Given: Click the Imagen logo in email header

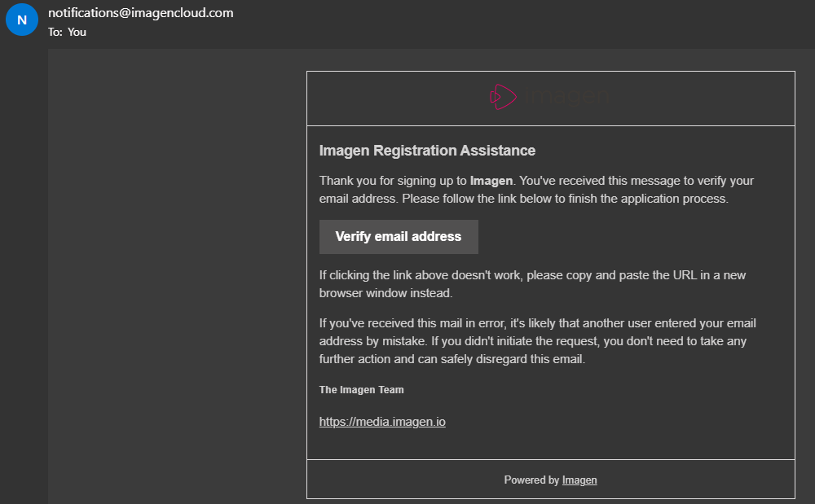Looking at the screenshot, I should [x=550, y=97].
